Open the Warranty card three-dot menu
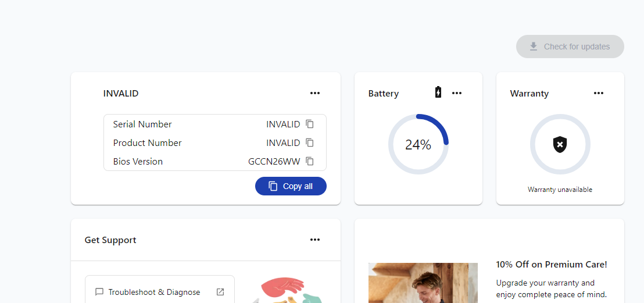644x303 pixels. pyautogui.click(x=599, y=93)
